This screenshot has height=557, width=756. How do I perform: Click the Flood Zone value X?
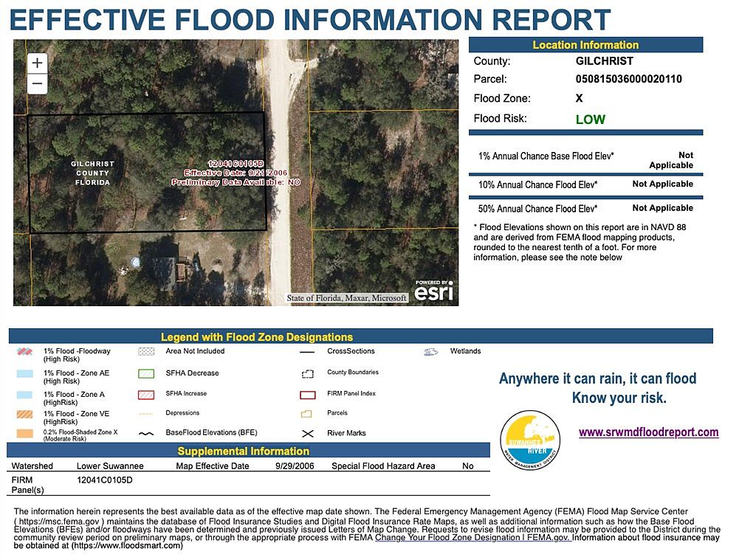point(579,98)
